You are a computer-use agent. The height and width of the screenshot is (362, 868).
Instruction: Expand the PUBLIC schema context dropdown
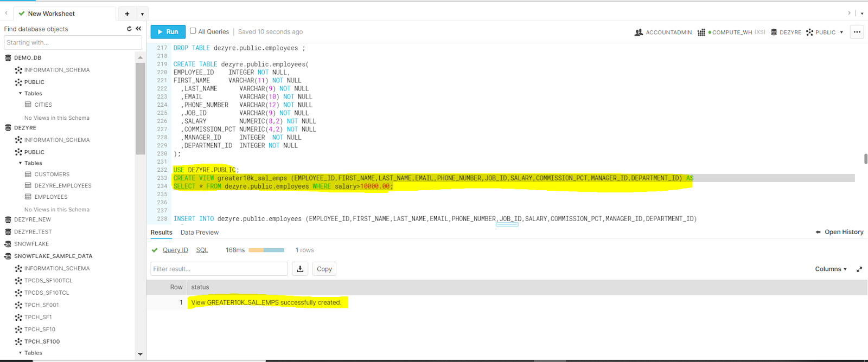(841, 33)
